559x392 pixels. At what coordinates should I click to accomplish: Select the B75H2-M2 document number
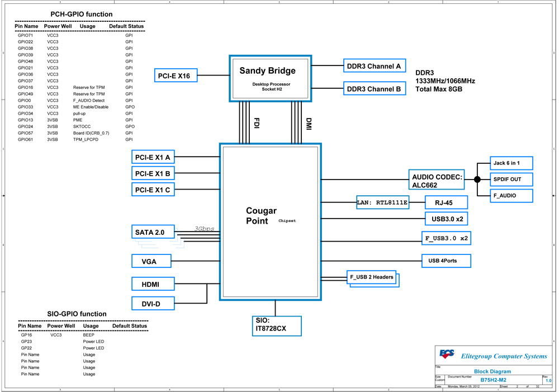tap(493, 380)
